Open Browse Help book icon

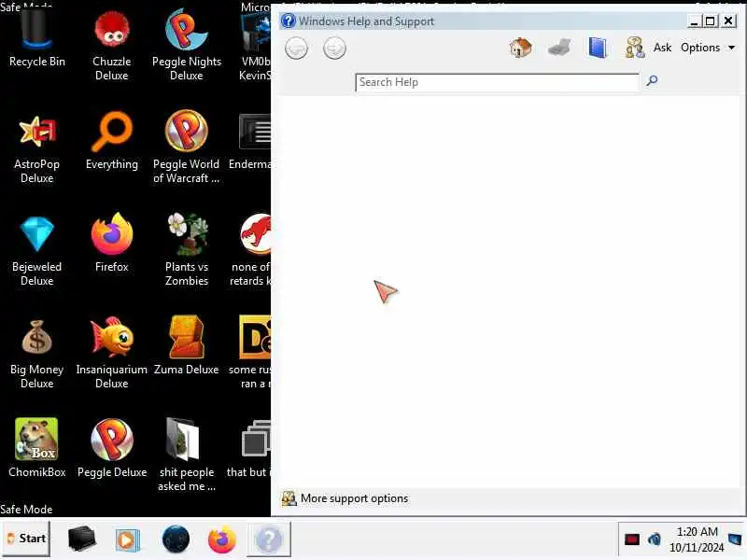[x=598, y=48]
